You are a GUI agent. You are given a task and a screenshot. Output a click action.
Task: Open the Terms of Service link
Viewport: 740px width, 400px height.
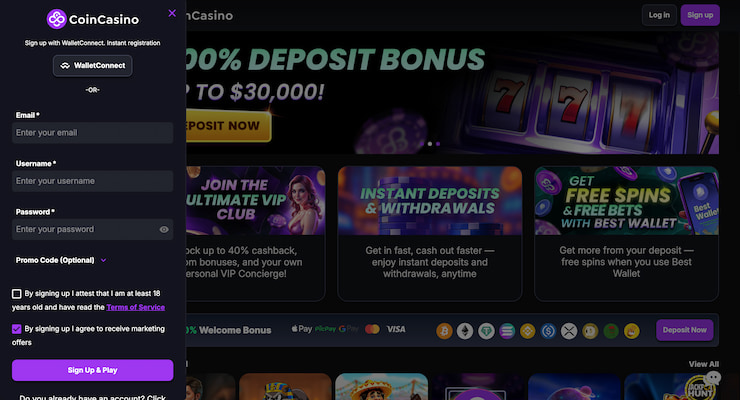tap(135, 307)
